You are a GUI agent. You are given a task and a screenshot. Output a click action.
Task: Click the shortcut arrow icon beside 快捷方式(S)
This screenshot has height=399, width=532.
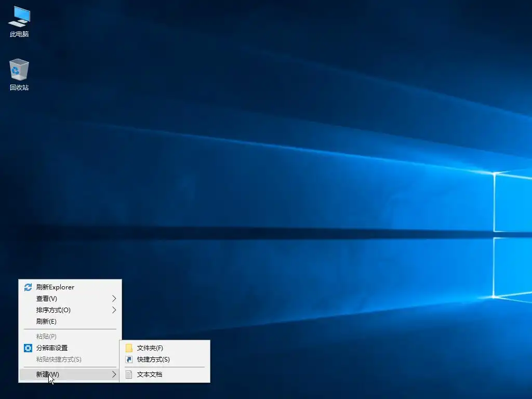[x=129, y=360]
